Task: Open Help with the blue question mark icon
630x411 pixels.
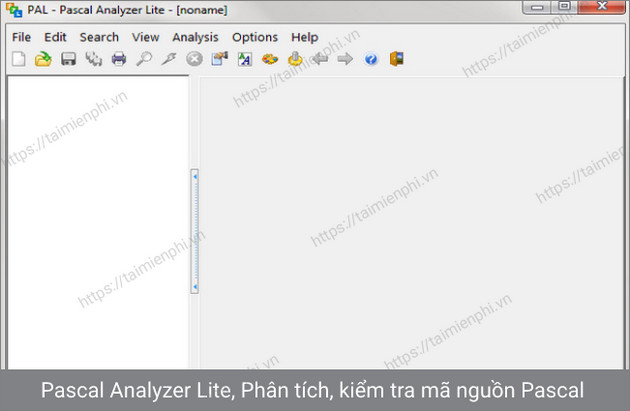Action: coord(371,59)
